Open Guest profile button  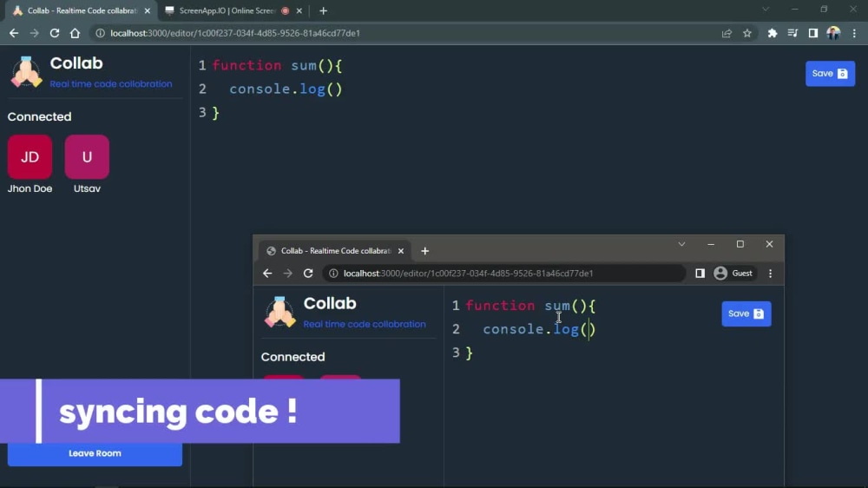coord(733,274)
